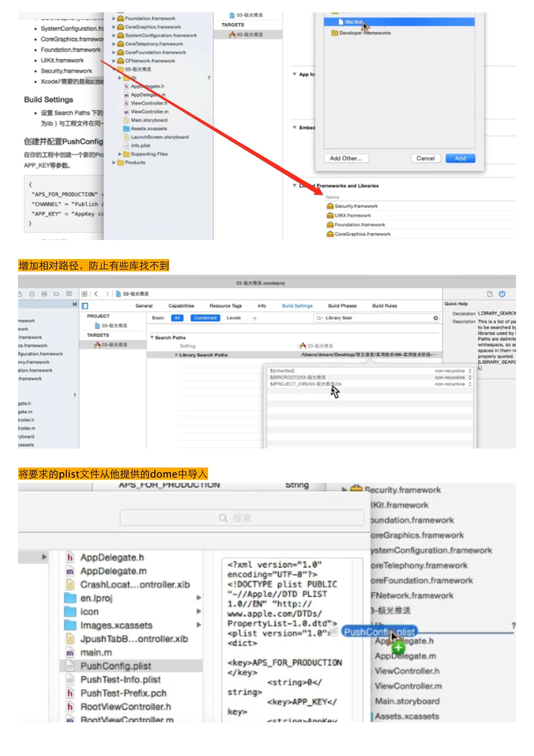534x756 pixels.
Task: Expand the Library Search Paths row
Action: click(x=177, y=355)
